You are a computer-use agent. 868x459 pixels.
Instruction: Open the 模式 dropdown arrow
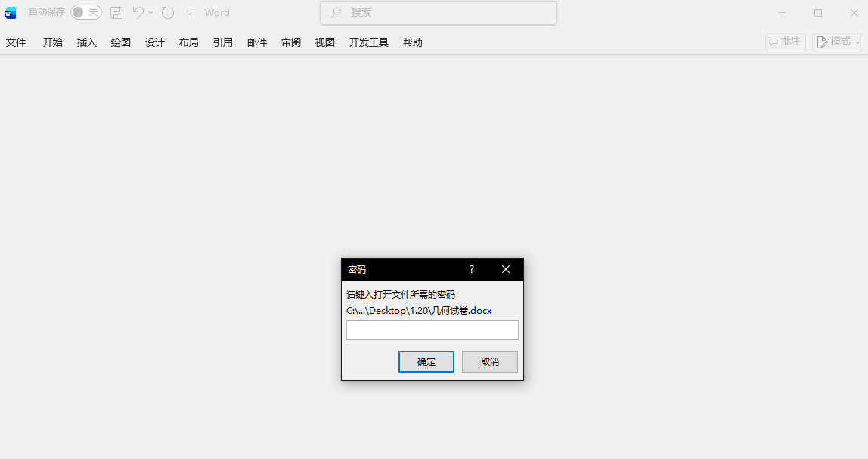(x=856, y=43)
